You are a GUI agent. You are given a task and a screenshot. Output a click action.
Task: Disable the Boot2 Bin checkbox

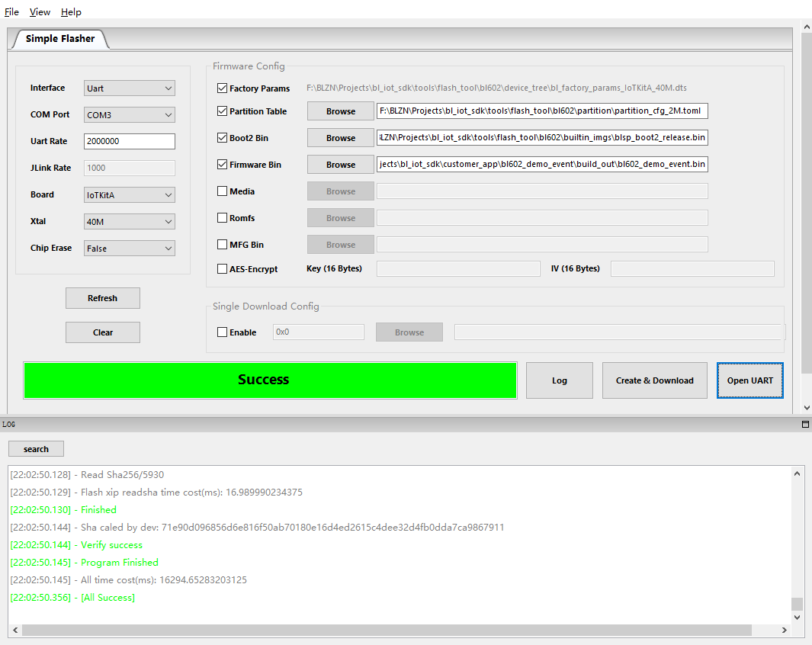(221, 137)
